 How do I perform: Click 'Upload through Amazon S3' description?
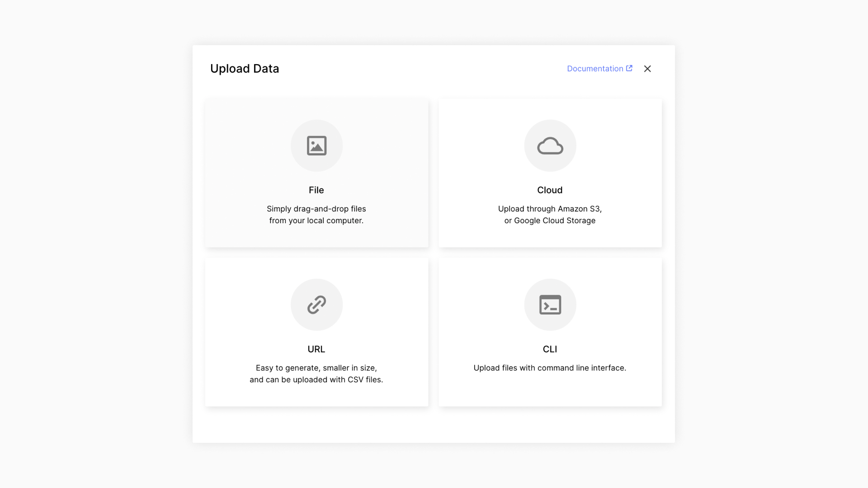[550, 209]
